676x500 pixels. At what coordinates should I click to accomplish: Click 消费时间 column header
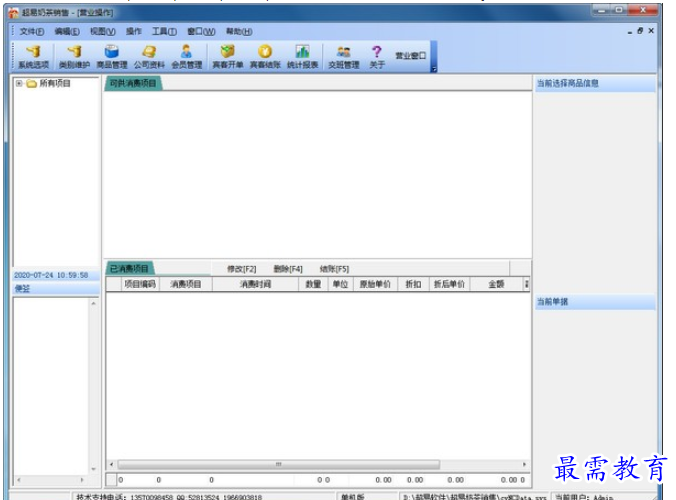[255, 284]
